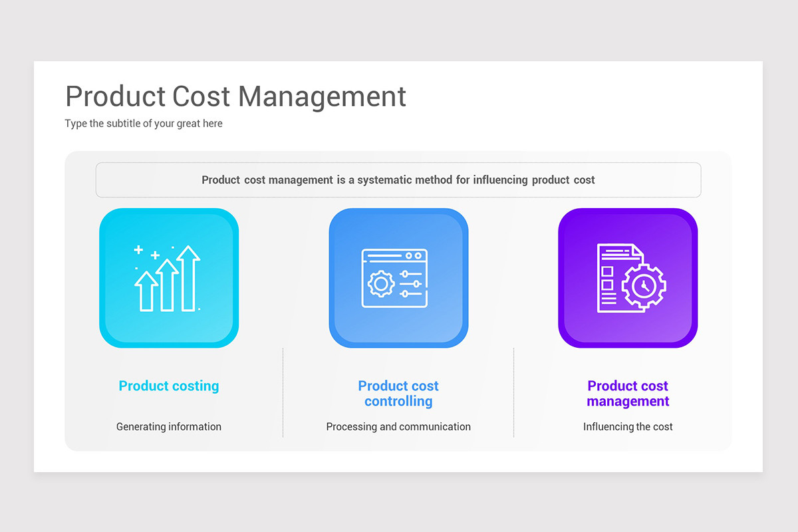Click the Generating information caption
The width and height of the screenshot is (798, 532).
point(168,426)
